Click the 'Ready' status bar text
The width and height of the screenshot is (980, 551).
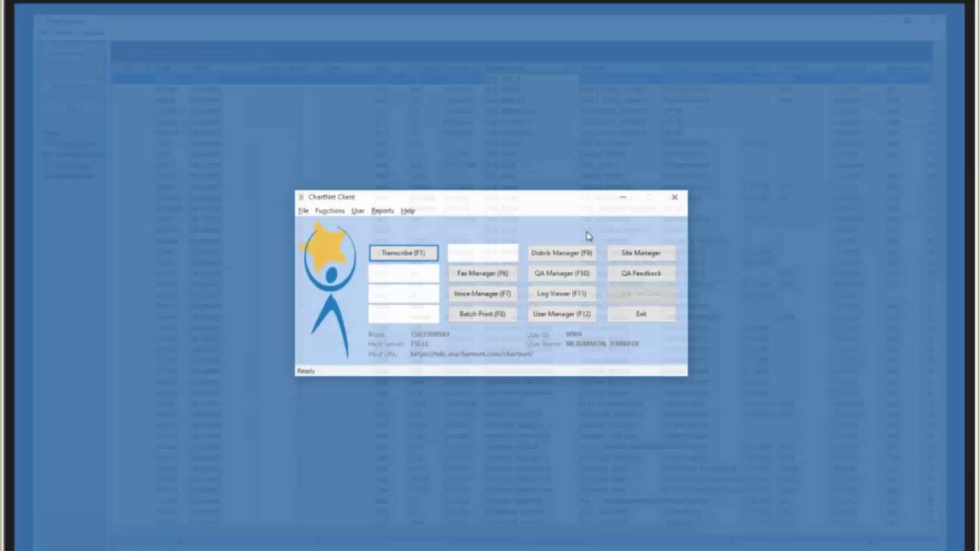click(305, 371)
